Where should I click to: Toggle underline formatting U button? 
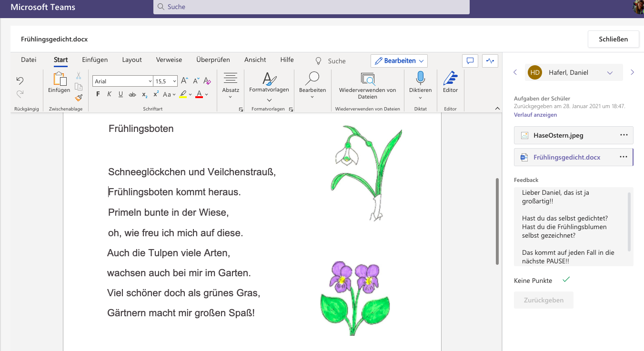click(121, 94)
